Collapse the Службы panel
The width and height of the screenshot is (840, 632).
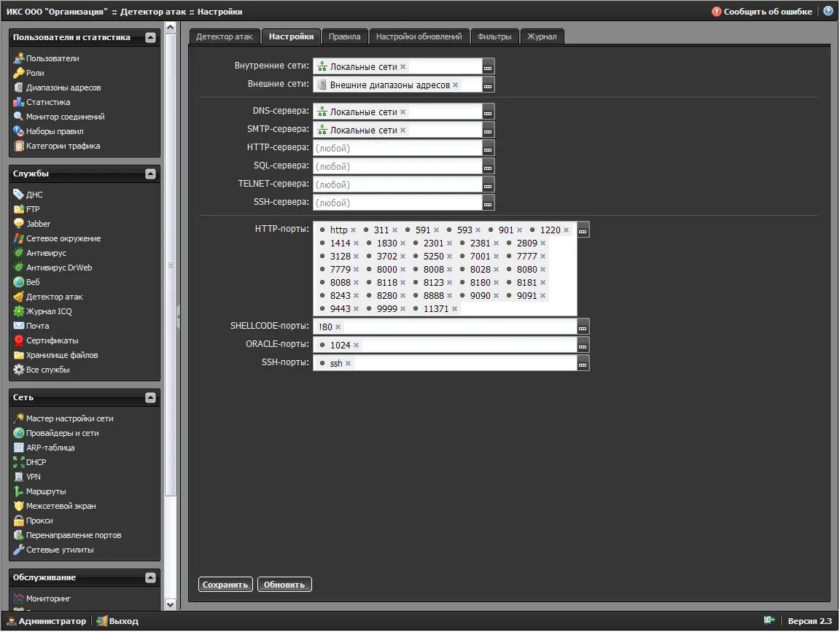pyautogui.click(x=150, y=173)
